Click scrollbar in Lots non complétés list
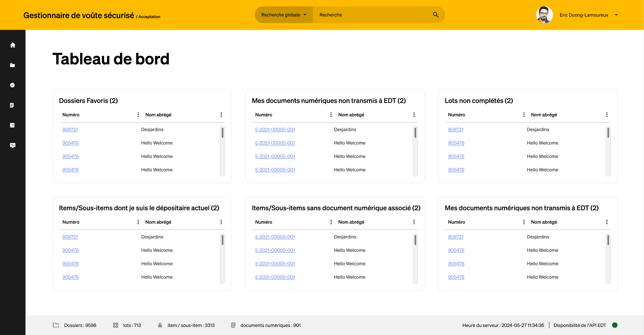 tap(608, 133)
